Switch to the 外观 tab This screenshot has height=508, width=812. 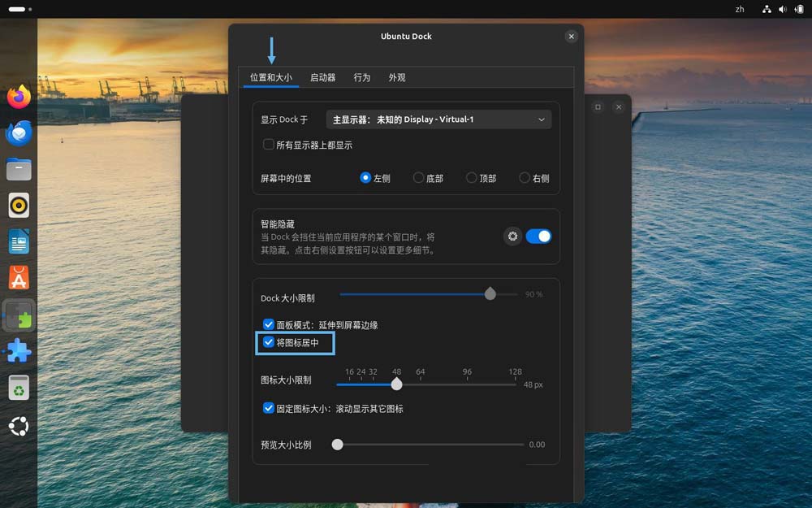(396, 78)
